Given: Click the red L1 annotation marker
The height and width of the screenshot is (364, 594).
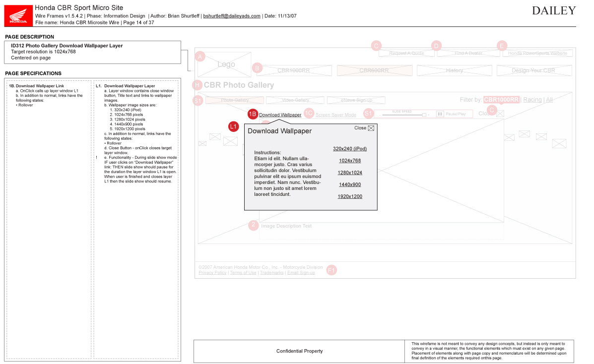Looking at the screenshot, I should click(x=233, y=126).
